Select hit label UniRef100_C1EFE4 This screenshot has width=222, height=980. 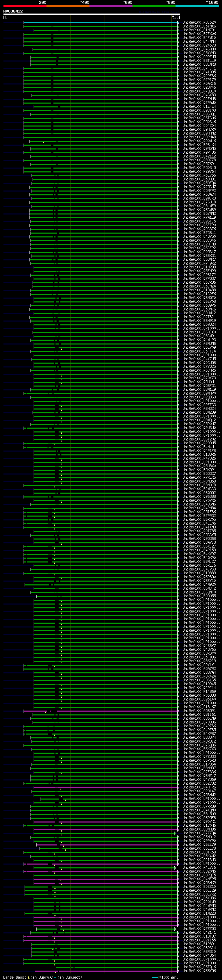[199, 106]
